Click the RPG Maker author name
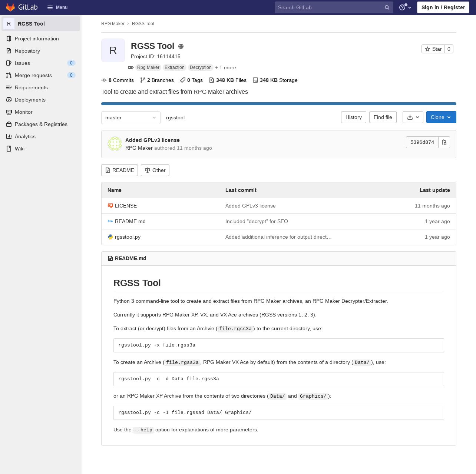Image resolution: width=476 pixels, height=474 pixels. [139, 148]
